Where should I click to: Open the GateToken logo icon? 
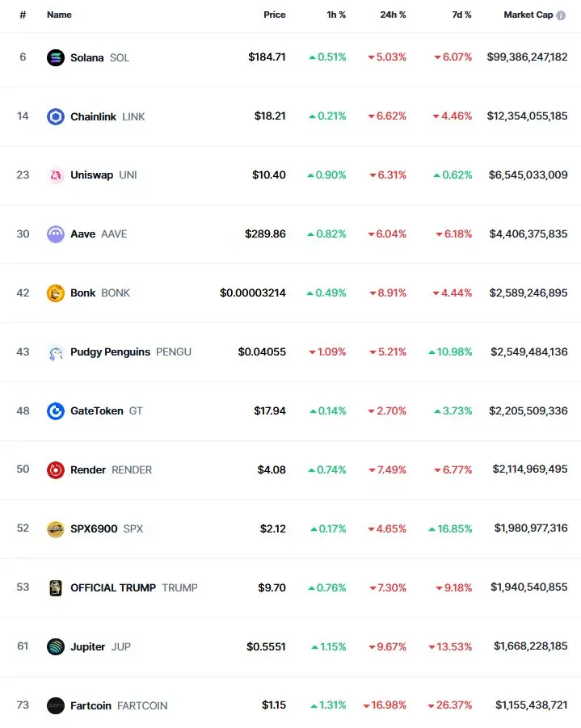55,411
